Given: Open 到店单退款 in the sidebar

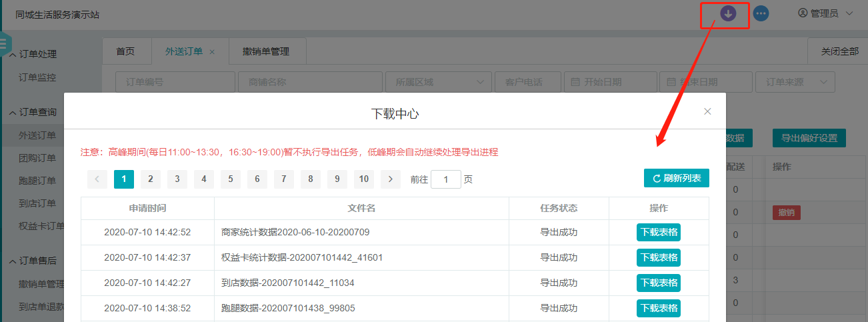Looking at the screenshot, I should pos(41,307).
